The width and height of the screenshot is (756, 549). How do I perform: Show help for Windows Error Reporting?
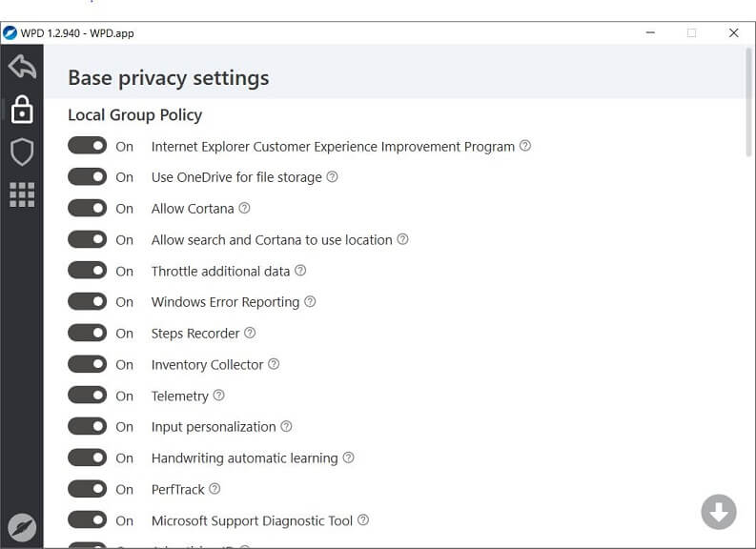[x=310, y=302]
